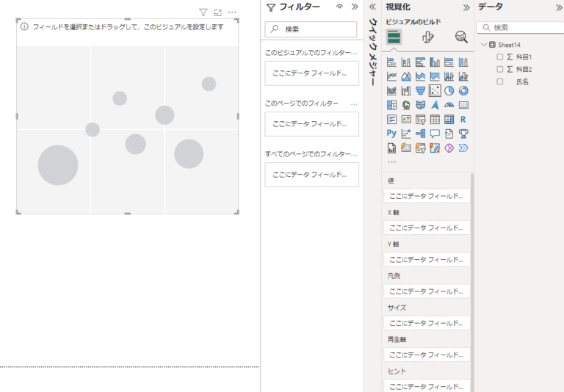
Task: Pick the Python visual icon
Action: click(x=391, y=134)
